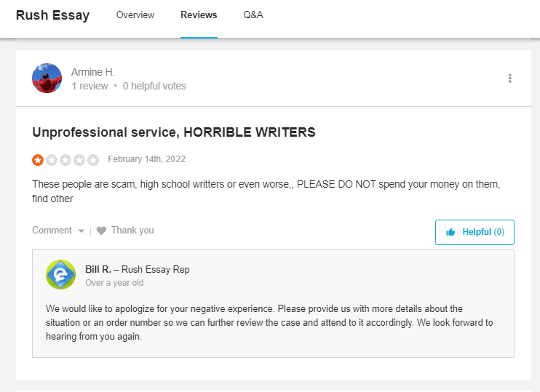Select the Reviews tab

(x=199, y=15)
